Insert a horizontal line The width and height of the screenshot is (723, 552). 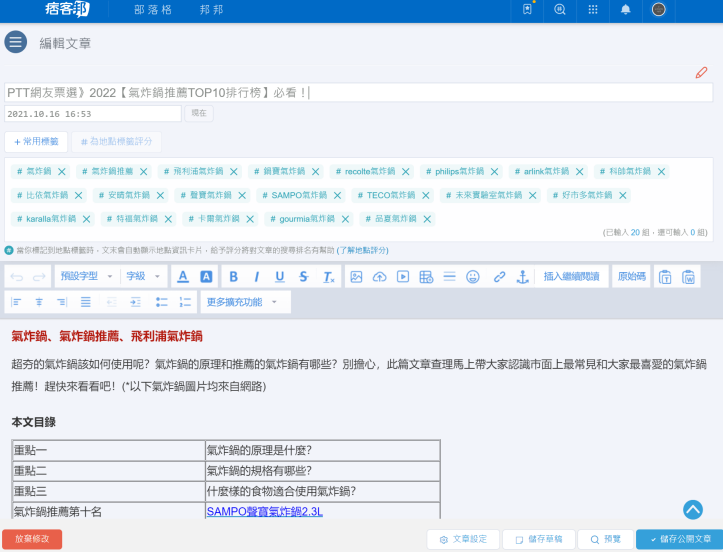pyautogui.click(x=450, y=277)
